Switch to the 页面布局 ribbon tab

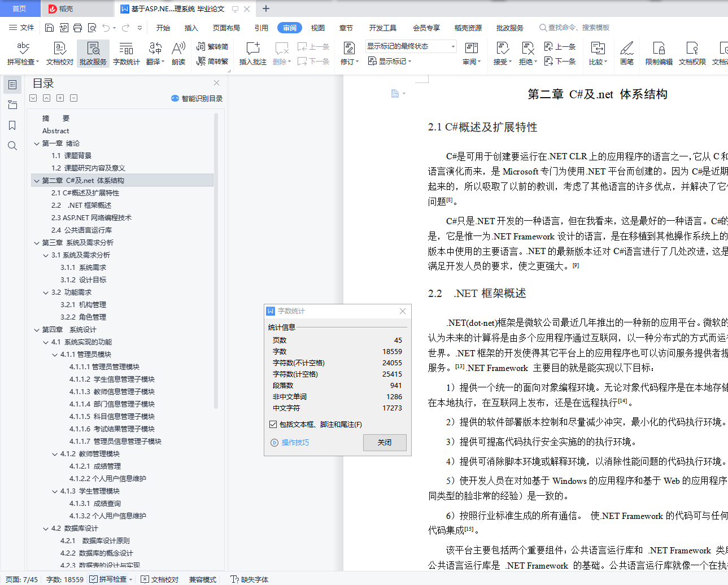pos(226,28)
